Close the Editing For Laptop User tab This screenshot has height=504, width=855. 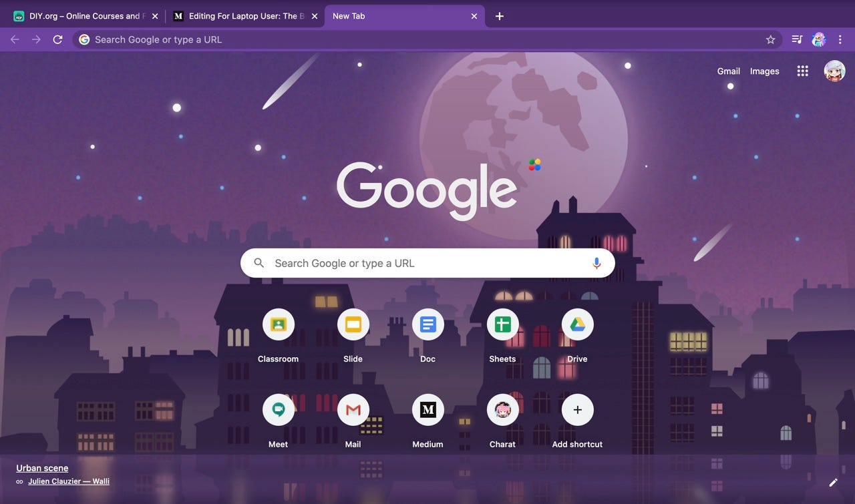315,16
